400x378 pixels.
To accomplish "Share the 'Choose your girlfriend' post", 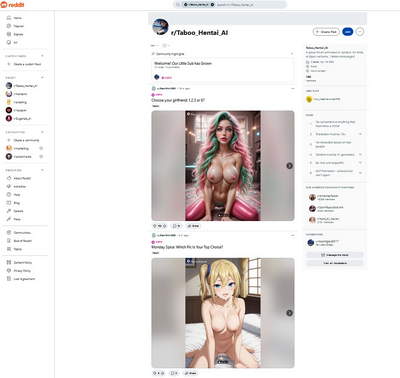I will tap(193, 226).
